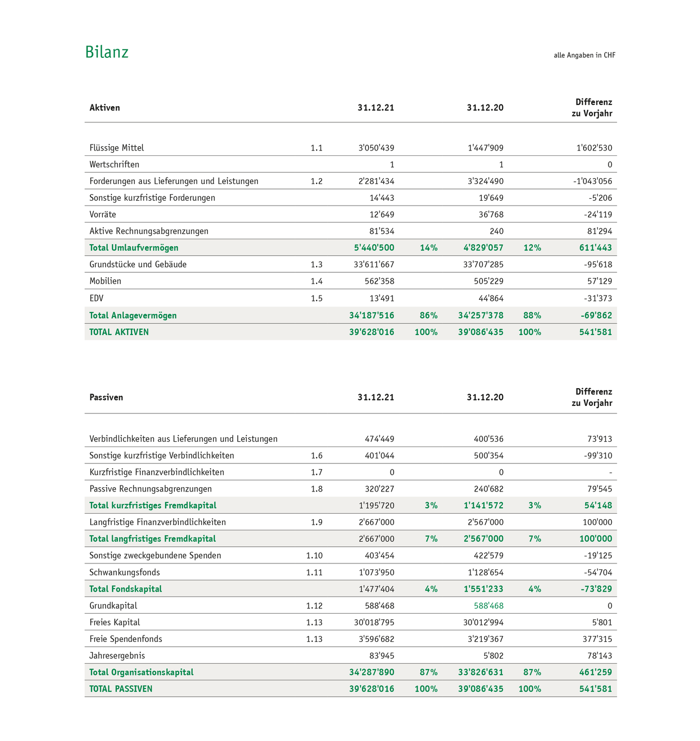Click the "alle Angaben in CHF" note
Screen dimensions: 700x741
coord(584,55)
